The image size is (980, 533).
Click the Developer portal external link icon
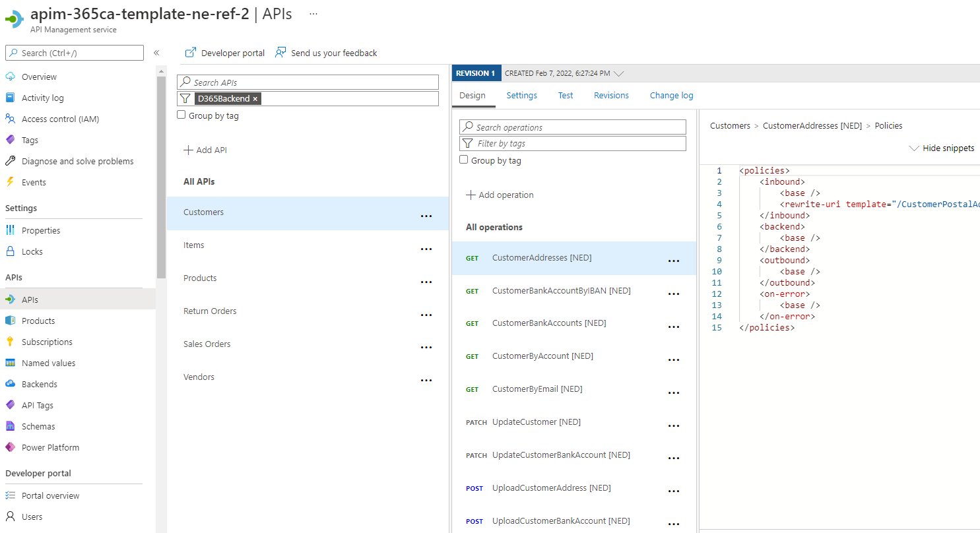(x=191, y=53)
